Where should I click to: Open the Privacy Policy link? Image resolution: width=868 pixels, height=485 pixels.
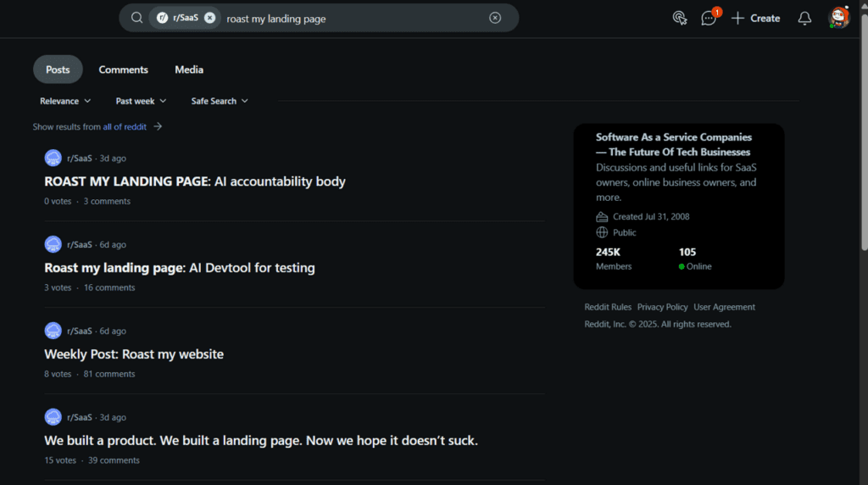coord(662,307)
